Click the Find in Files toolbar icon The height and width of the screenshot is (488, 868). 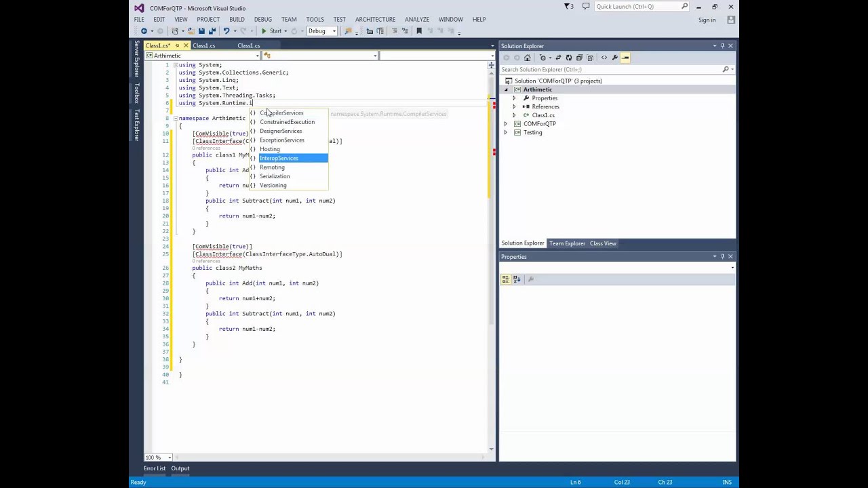(x=348, y=30)
